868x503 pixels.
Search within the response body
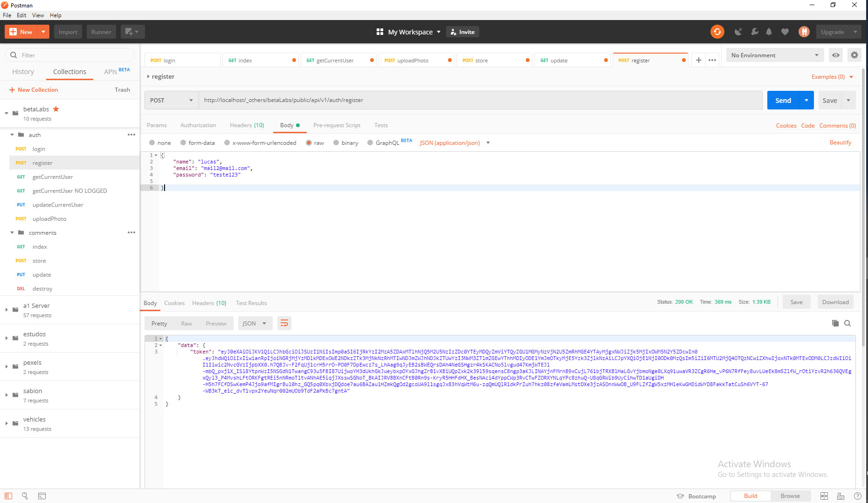tap(847, 323)
